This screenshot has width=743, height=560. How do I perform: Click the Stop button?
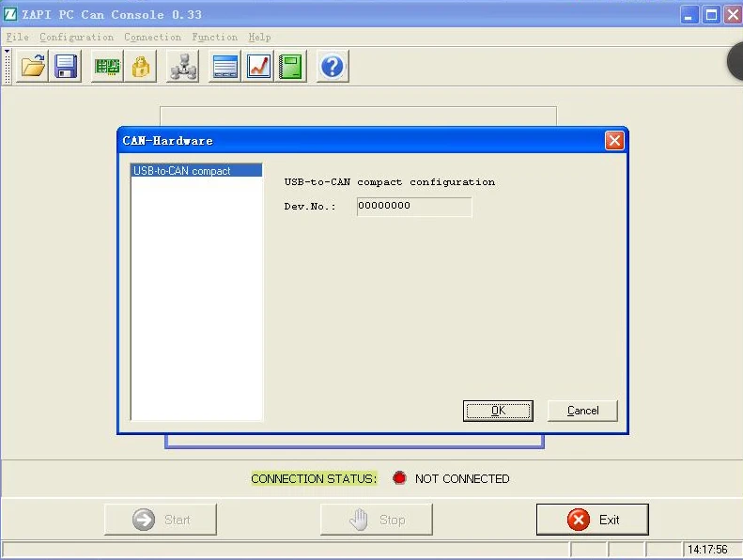(x=377, y=520)
